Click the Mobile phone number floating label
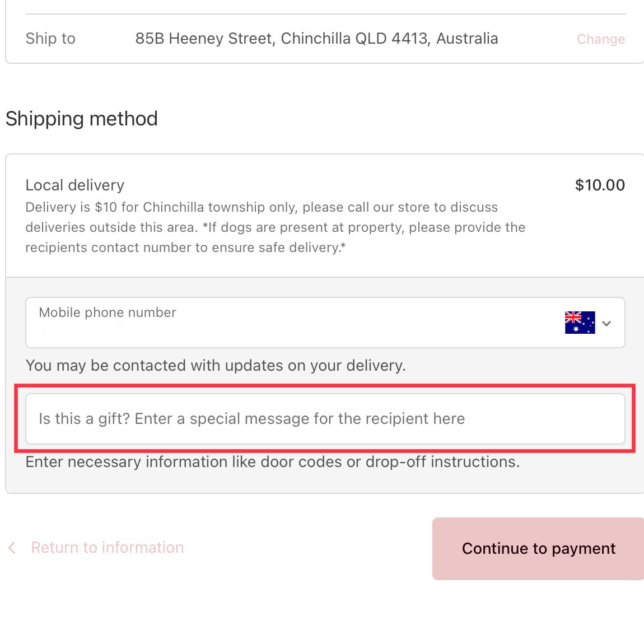 point(108,312)
